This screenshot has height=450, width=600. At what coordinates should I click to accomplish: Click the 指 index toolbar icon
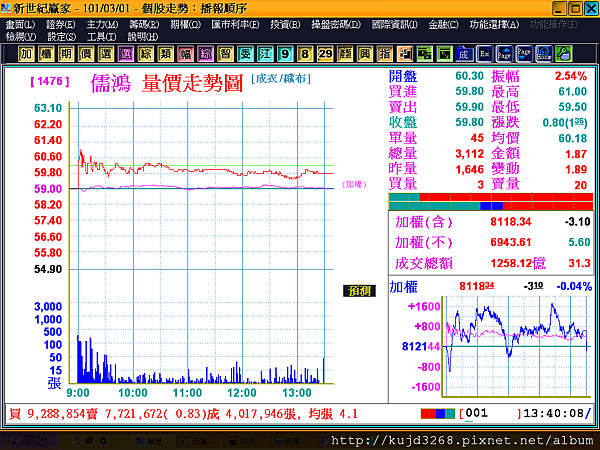click(385, 54)
